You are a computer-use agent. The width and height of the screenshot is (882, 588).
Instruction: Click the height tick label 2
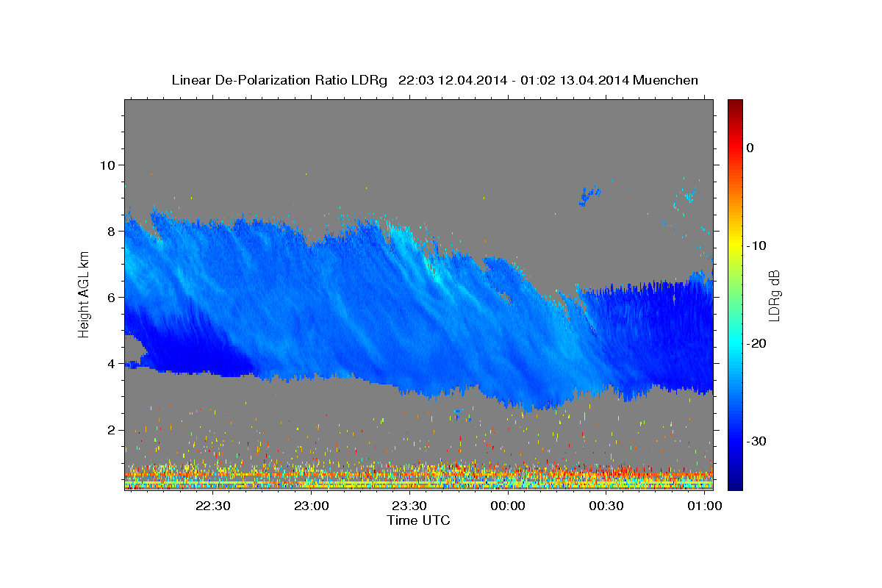[112, 430]
